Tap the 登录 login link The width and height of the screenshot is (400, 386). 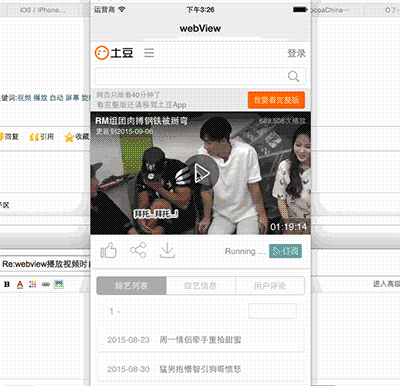(x=296, y=53)
